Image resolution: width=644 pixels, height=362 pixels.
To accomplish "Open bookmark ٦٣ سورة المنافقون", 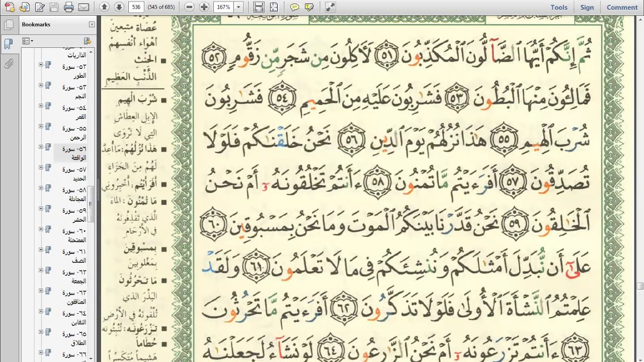I will pos(74,298).
